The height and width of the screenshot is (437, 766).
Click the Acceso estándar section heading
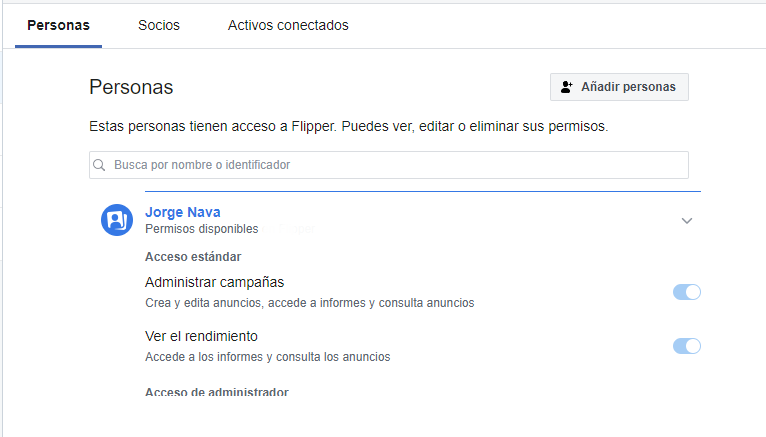point(193,257)
